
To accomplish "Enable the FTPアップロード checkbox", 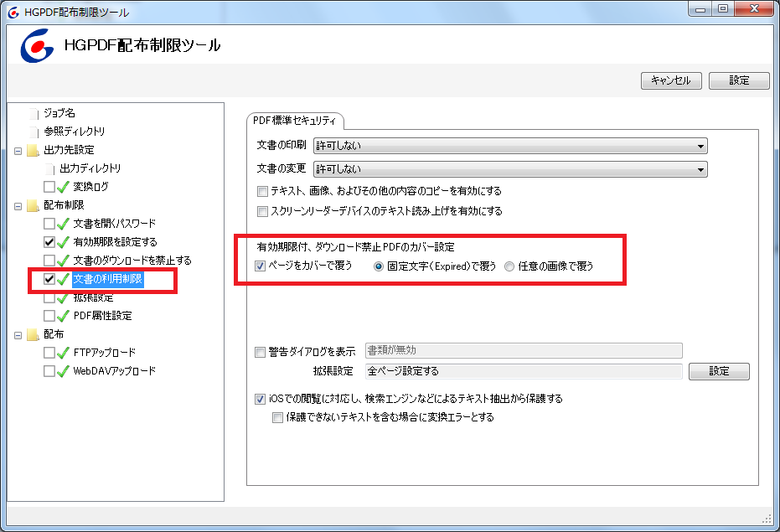I will (49, 353).
